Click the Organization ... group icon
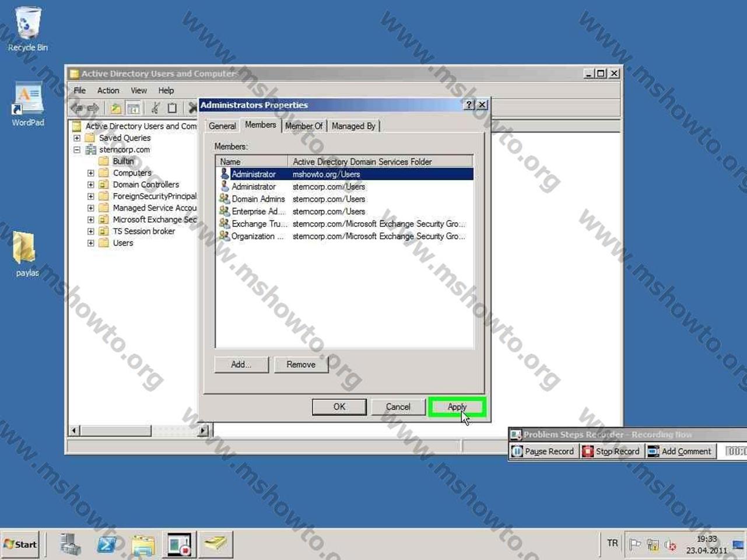Screen dimensions: 747x560 [224, 236]
